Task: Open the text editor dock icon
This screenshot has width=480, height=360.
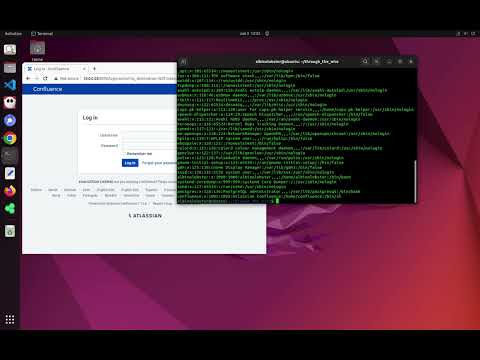Action: (x=10, y=173)
